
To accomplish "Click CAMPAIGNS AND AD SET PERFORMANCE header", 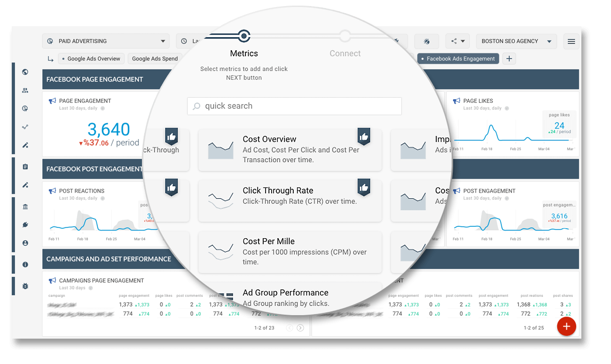I will coord(109,259).
